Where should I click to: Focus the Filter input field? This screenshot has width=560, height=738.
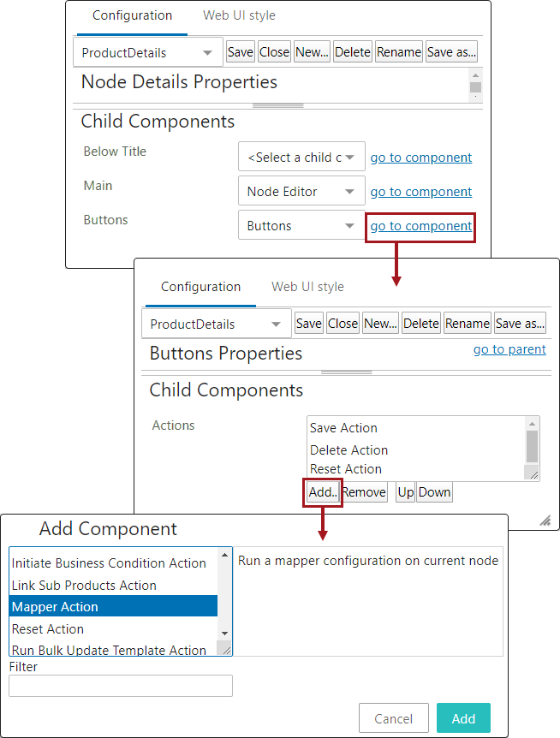click(x=121, y=686)
